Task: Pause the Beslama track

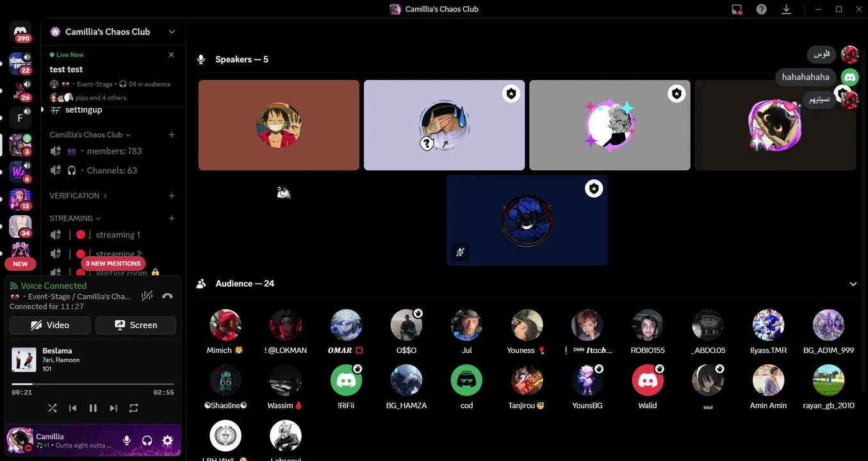Action: click(x=93, y=408)
